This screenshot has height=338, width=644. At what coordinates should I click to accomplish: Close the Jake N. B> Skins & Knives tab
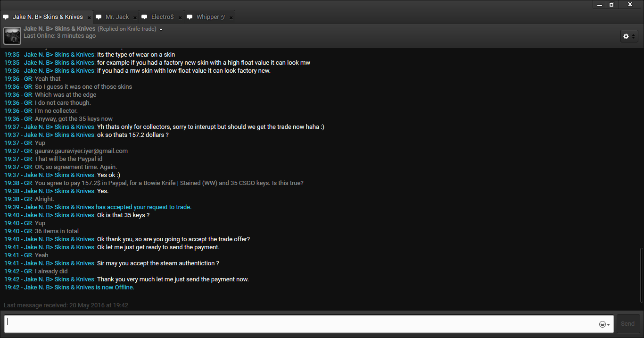pos(89,17)
